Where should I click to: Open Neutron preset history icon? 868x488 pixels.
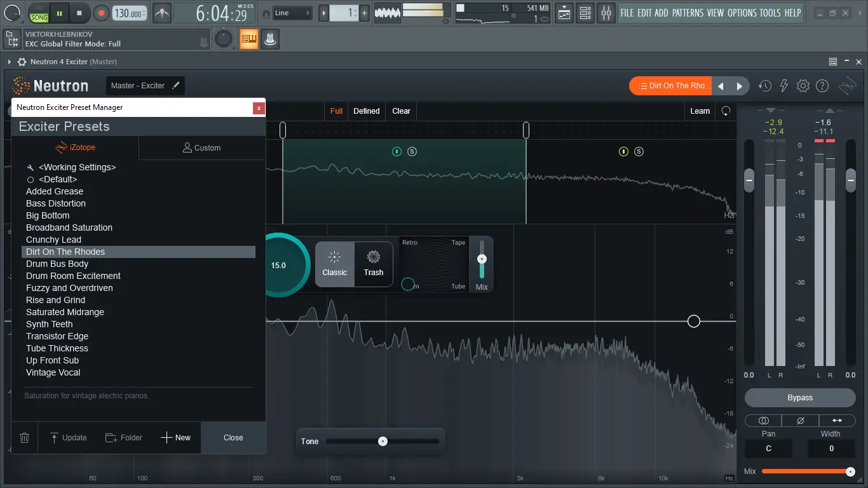(765, 86)
